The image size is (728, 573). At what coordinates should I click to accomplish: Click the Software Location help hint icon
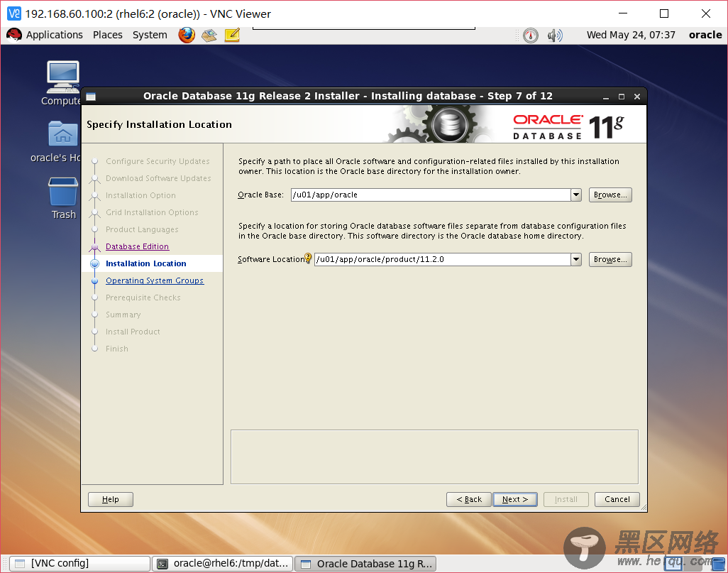click(x=308, y=258)
